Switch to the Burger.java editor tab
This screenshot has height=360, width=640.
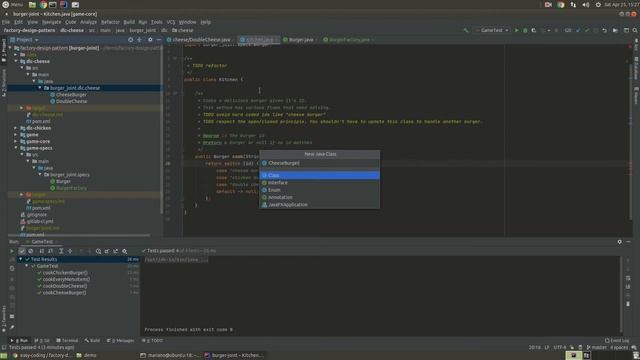300,40
